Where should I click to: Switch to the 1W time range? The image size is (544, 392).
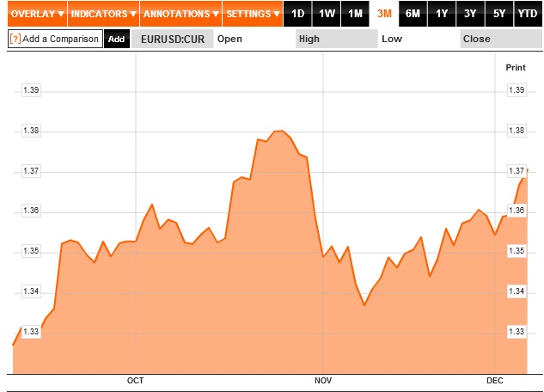click(x=327, y=14)
